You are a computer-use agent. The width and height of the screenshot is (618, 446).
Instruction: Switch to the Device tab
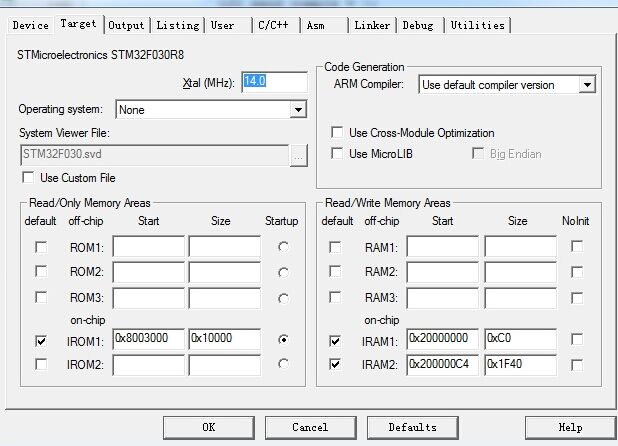30,25
